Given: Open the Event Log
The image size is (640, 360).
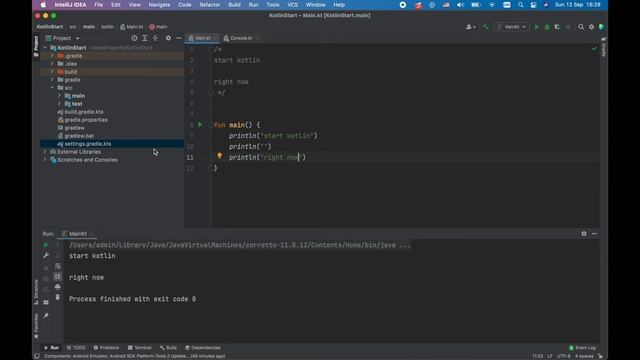Looking at the screenshot, I should click(x=582, y=348).
